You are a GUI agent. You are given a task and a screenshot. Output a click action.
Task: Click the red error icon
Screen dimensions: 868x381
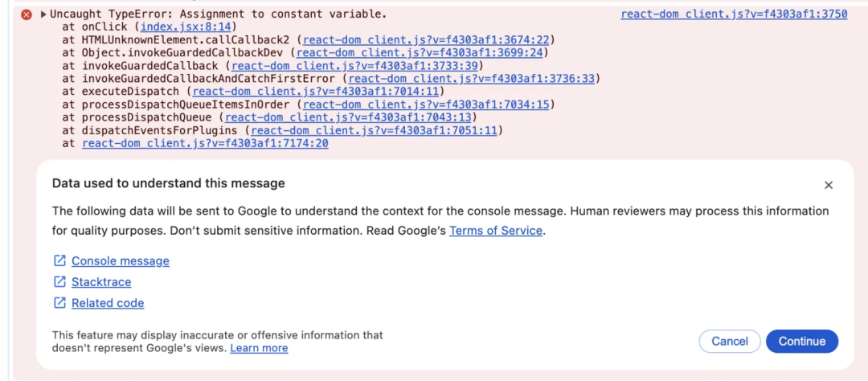[27, 14]
